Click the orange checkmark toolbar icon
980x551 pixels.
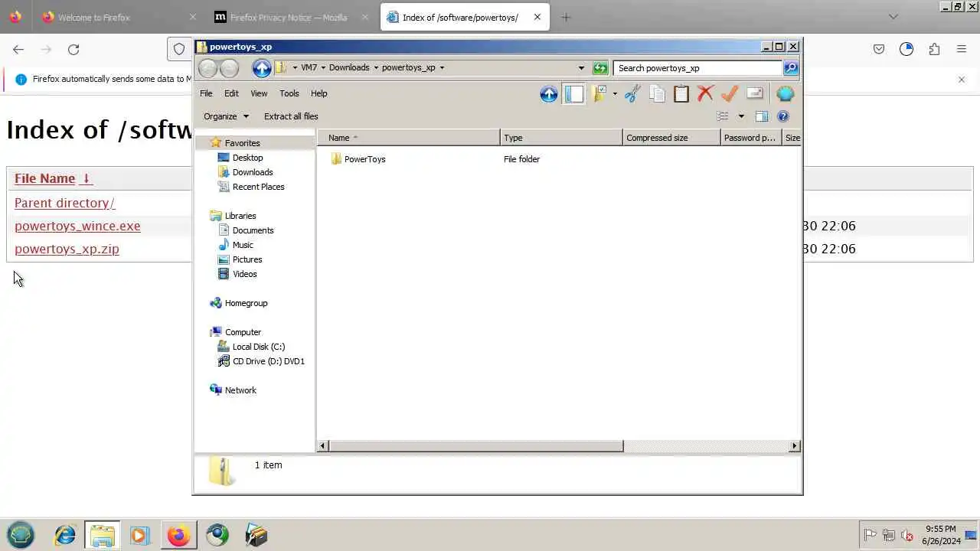(x=730, y=94)
